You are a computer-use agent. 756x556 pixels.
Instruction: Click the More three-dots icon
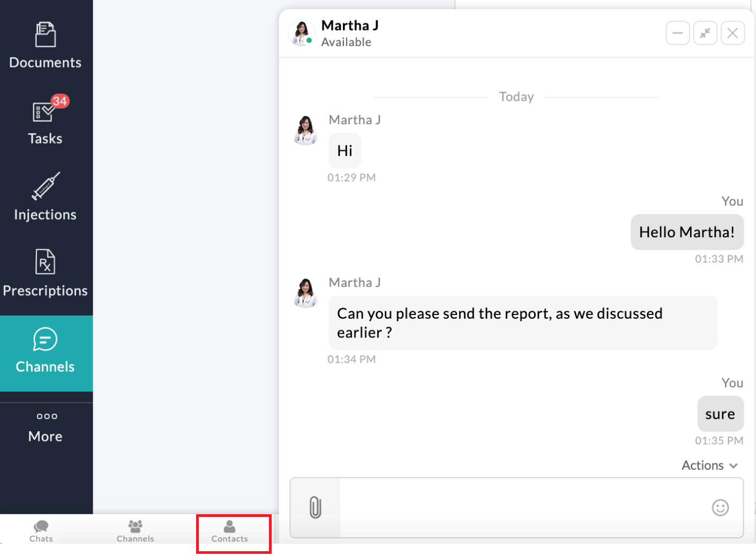click(47, 416)
